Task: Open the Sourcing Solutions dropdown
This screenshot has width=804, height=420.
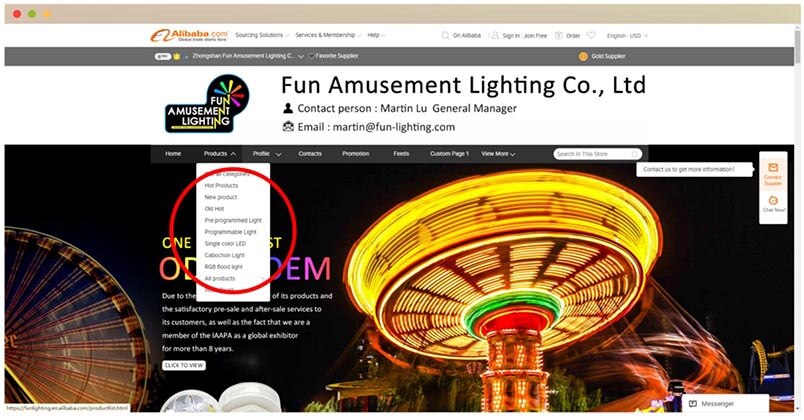Action: tap(262, 35)
